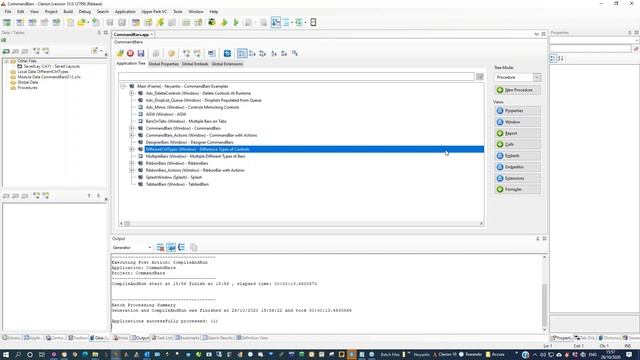Viewport: 640px width, 360px height.
Task: Open the Build menu
Action: tap(68, 11)
